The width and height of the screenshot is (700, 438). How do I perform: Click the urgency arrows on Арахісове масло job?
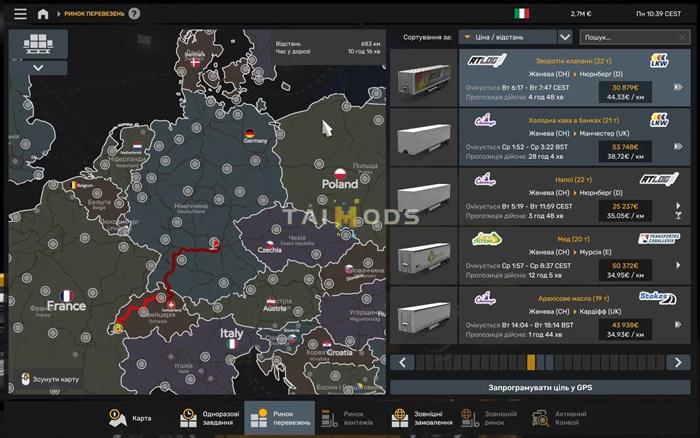pos(678,325)
